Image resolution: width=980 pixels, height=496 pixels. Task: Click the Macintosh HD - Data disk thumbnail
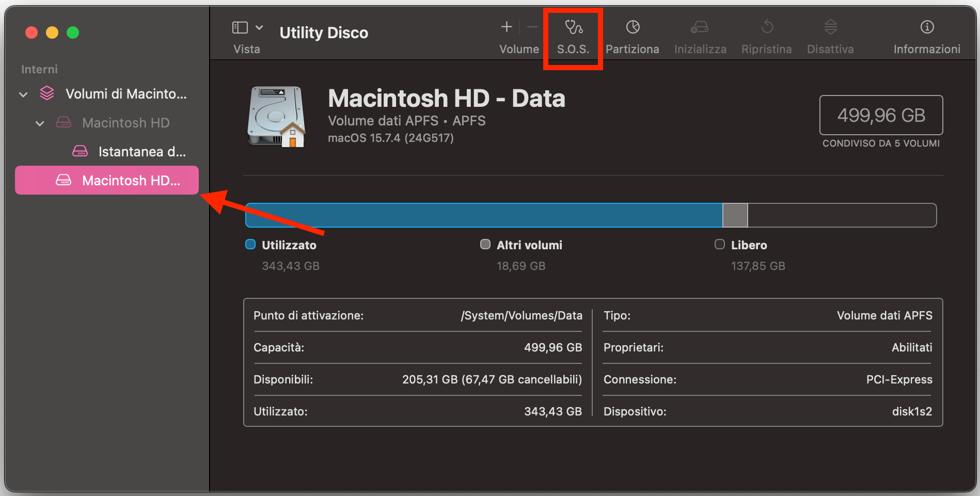point(276,117)
